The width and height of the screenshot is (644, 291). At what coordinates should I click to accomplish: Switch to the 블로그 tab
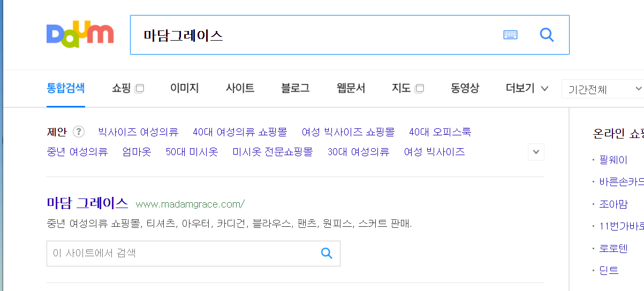point(296,88)
